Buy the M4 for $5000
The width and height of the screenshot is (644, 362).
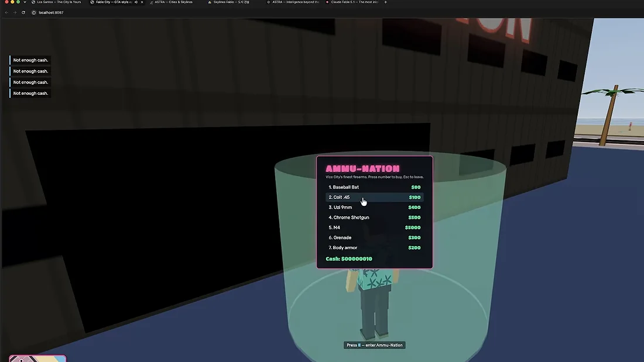pos(375,227)
